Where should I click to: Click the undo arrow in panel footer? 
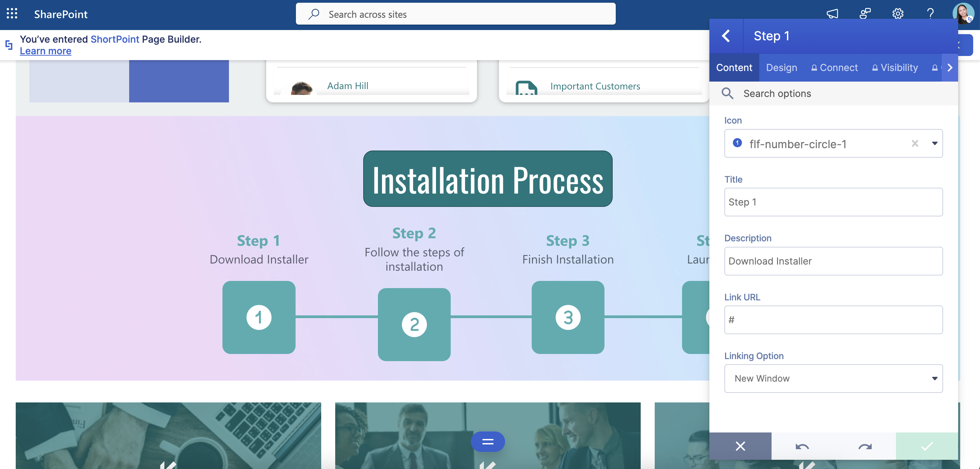coord(802,446)
